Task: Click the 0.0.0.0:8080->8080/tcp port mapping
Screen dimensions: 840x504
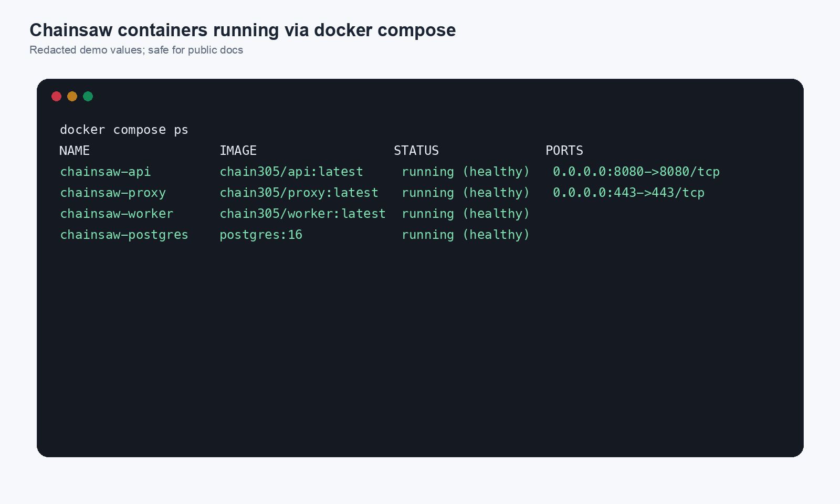Action: coord(636,172)
